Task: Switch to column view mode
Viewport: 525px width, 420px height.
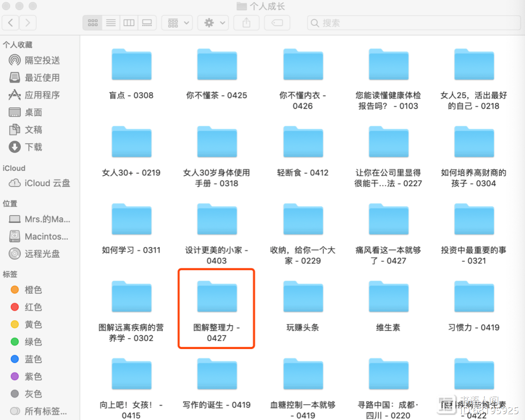Action: [x=129, y=23]
